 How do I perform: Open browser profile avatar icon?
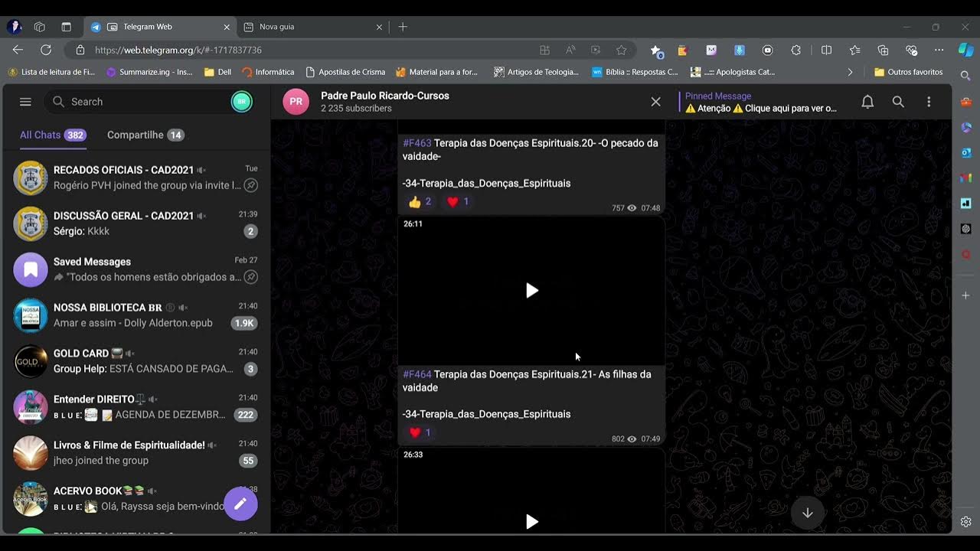[x=14, y=27]
